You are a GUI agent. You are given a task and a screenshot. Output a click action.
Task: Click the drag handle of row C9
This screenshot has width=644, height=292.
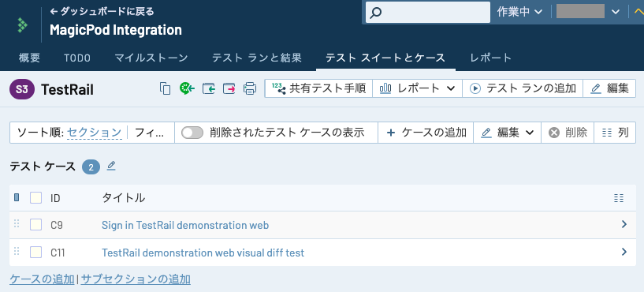point(17,224)
